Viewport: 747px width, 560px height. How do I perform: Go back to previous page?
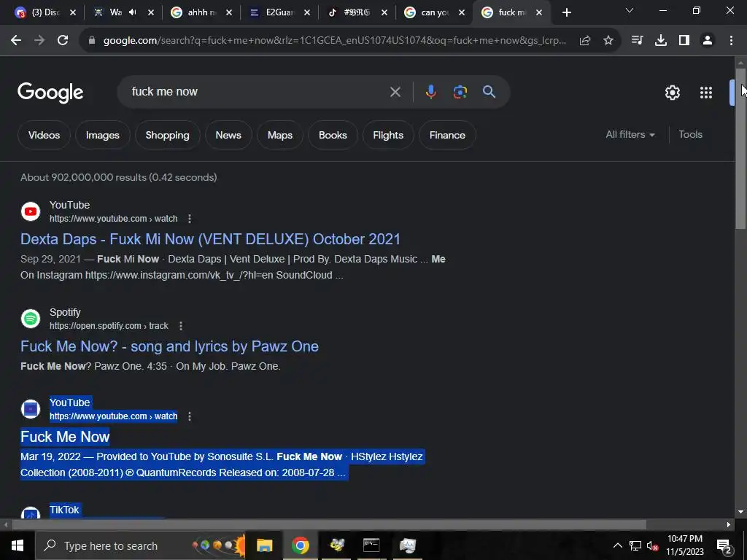click(x=16, y=41)
